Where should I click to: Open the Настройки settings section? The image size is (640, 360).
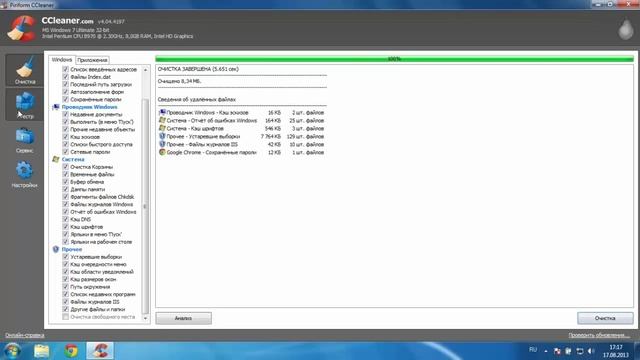tap(24, 174)
